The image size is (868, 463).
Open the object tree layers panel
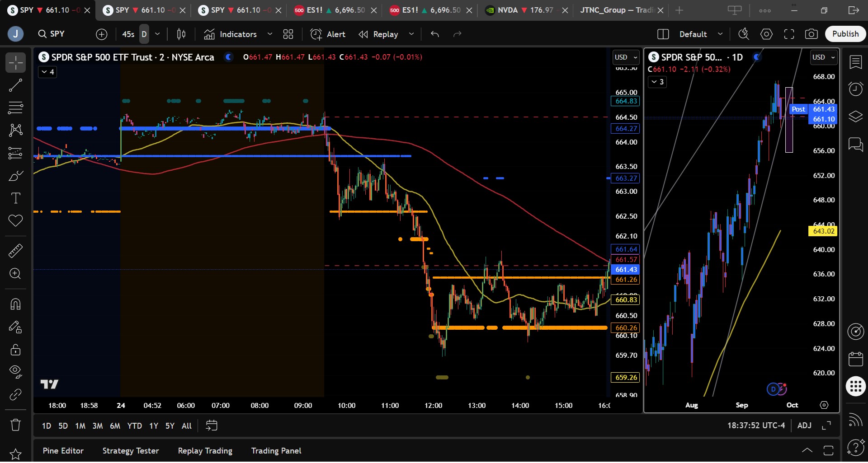[x=856, y=117]
